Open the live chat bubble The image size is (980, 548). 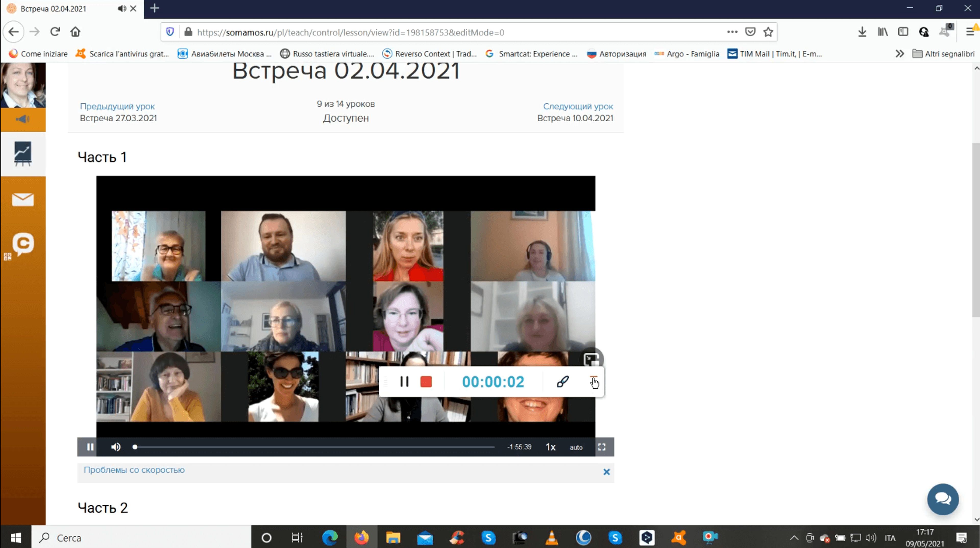(x=943, y=499)
